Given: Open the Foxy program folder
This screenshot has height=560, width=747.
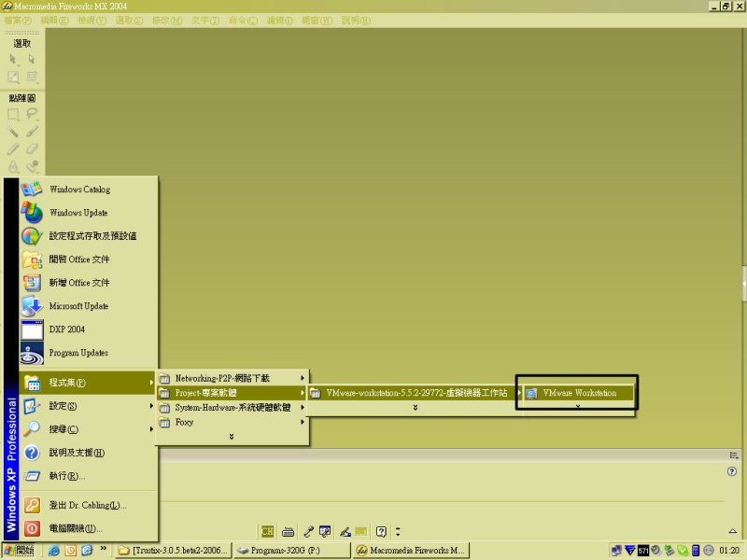Looking at the screenshot, I should coord(232,423).
